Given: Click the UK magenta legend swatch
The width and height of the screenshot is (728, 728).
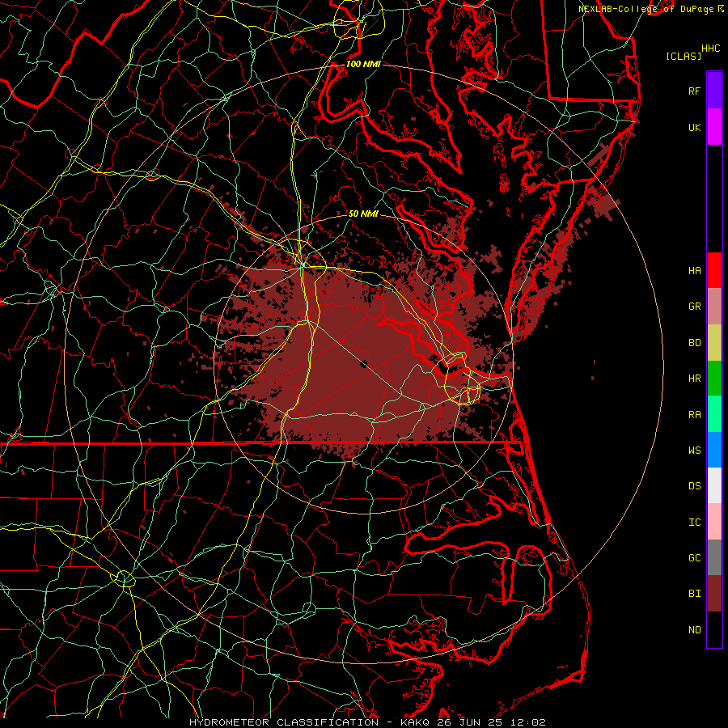Looking at the screenshot, I should (x=714, y=127).
